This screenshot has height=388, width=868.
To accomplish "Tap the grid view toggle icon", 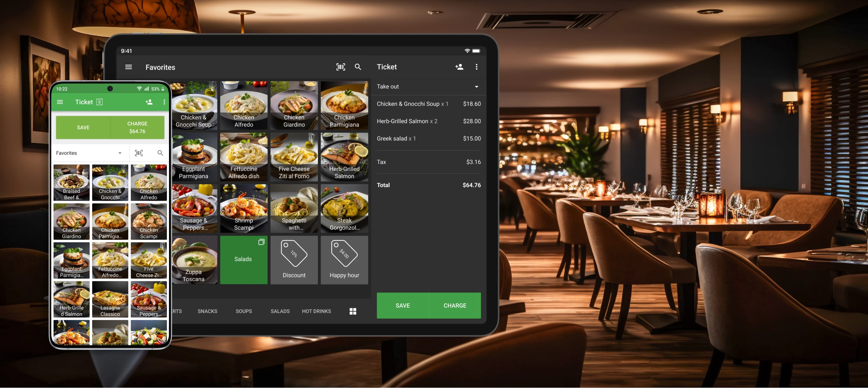I will click(353, 311).
